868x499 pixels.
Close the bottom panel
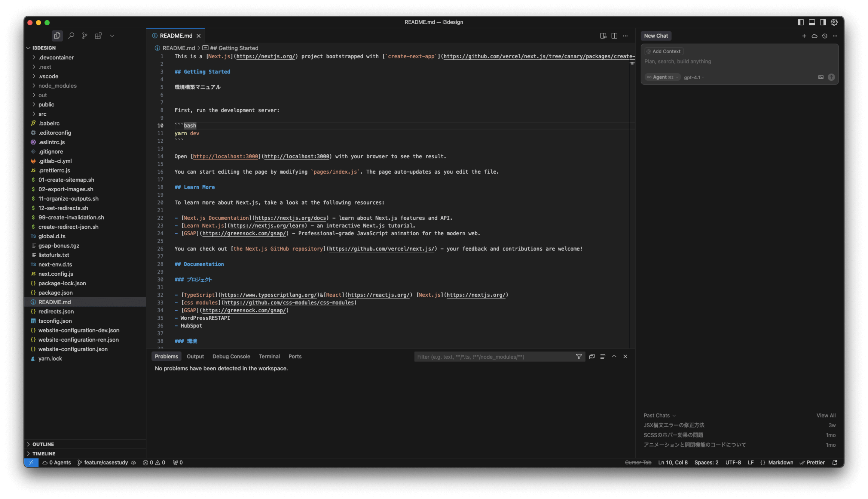pyautogui.click(x=625, y=357)
